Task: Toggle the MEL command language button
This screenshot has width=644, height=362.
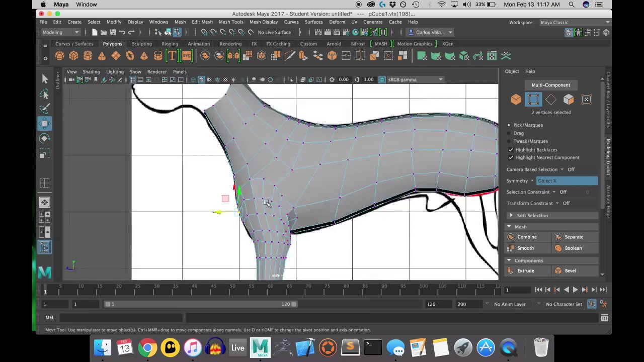Action: click(x=50, y=318)
